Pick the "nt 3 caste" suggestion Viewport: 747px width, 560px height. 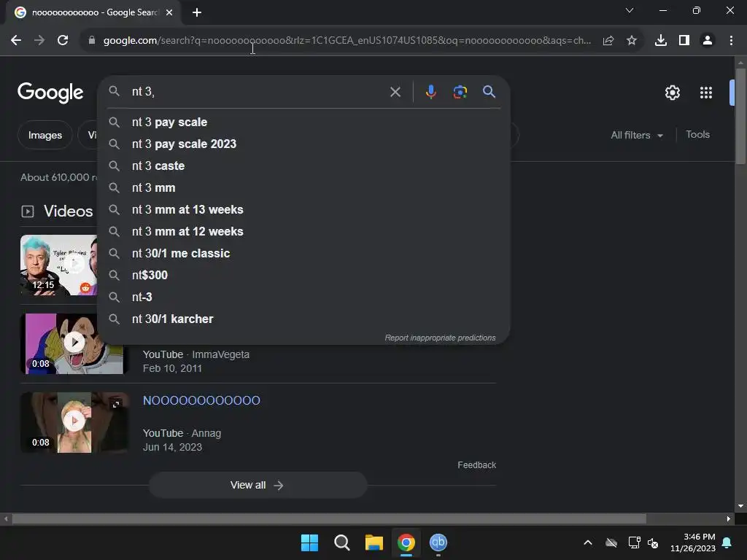(304, 166)
